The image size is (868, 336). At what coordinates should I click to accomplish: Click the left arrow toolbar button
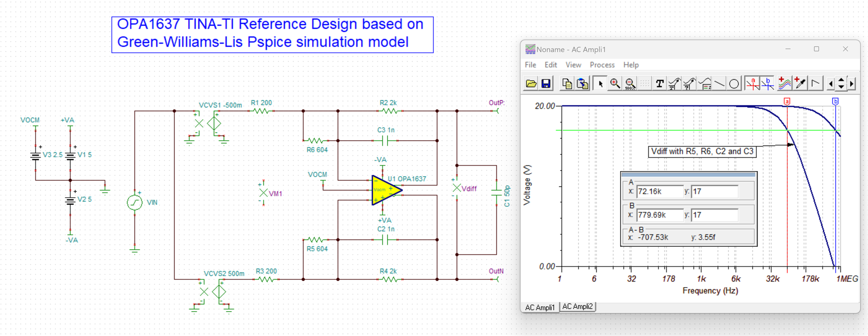[x=831, y=84]
